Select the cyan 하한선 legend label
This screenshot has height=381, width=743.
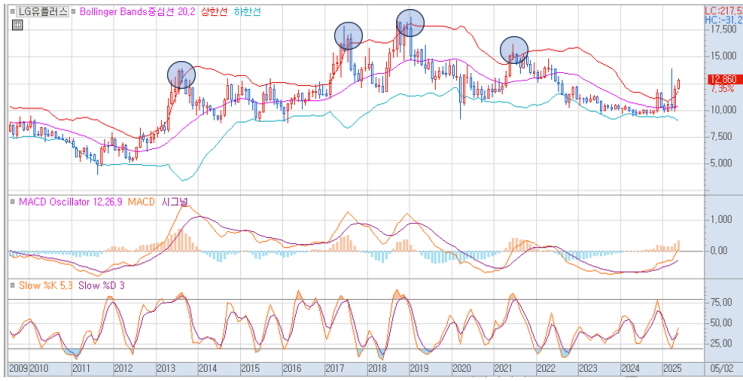pyautogui.click(x=248, y=11)
